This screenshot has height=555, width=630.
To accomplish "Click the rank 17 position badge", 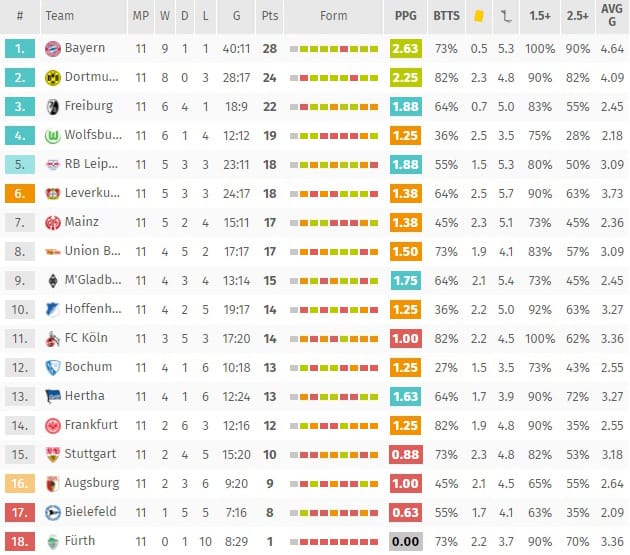I will tap(20, 513).
